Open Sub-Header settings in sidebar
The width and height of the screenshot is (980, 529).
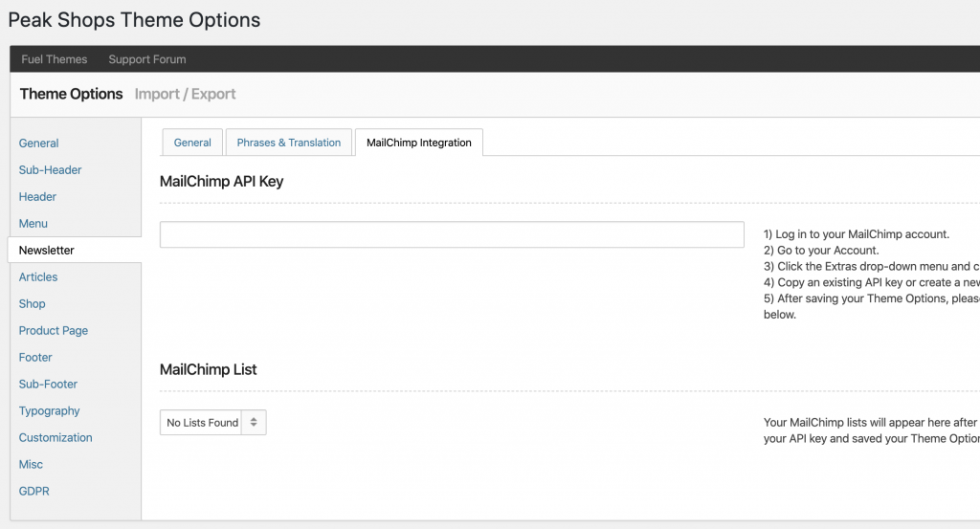click(50, 170)
